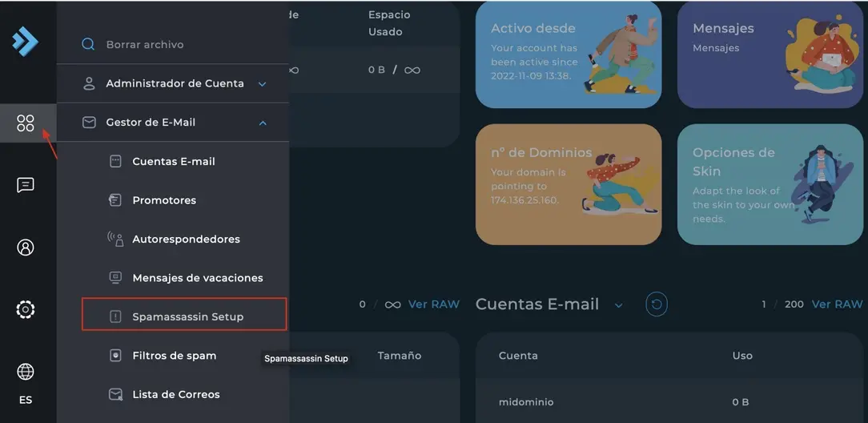868x423 pixels.
Task: Focus the 'Borrar archivo' search field
Action: 173,44
